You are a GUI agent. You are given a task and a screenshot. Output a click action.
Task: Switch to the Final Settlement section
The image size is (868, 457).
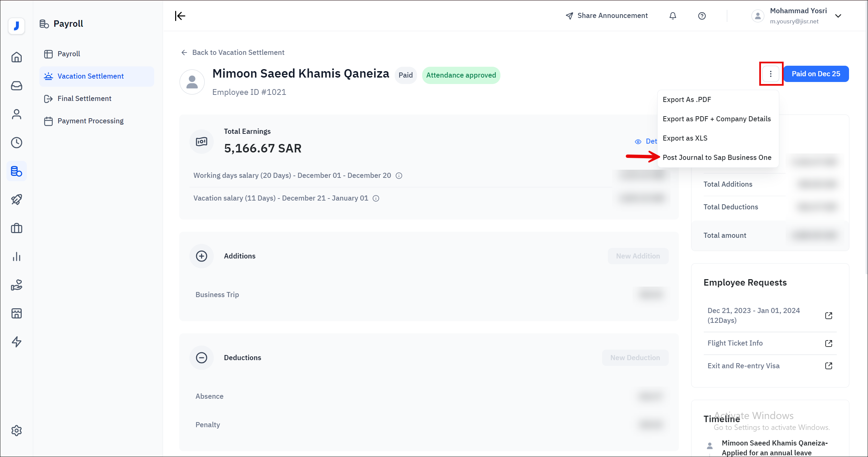click(84, 98)
